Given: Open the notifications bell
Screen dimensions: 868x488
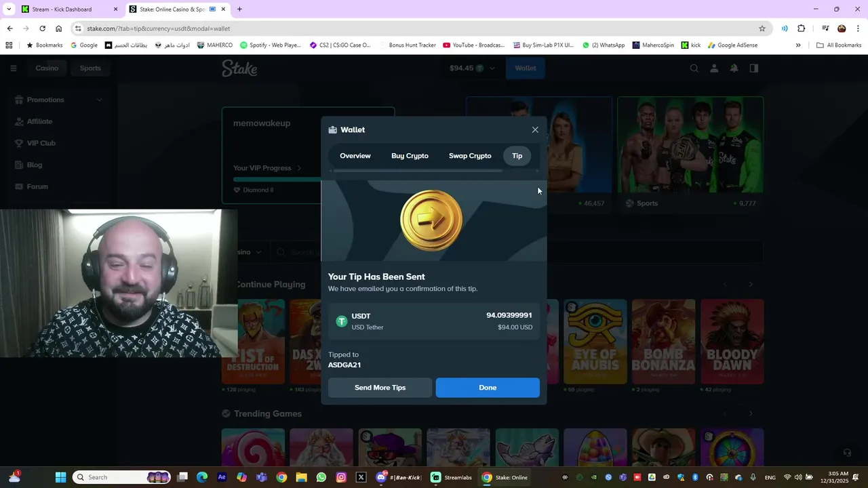Looking at the screenshot, I should pos(734,68).
